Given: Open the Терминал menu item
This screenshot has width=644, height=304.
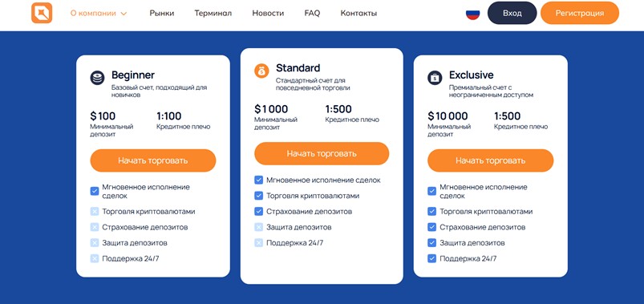Looking at the screenshot, I should (213, 13).
